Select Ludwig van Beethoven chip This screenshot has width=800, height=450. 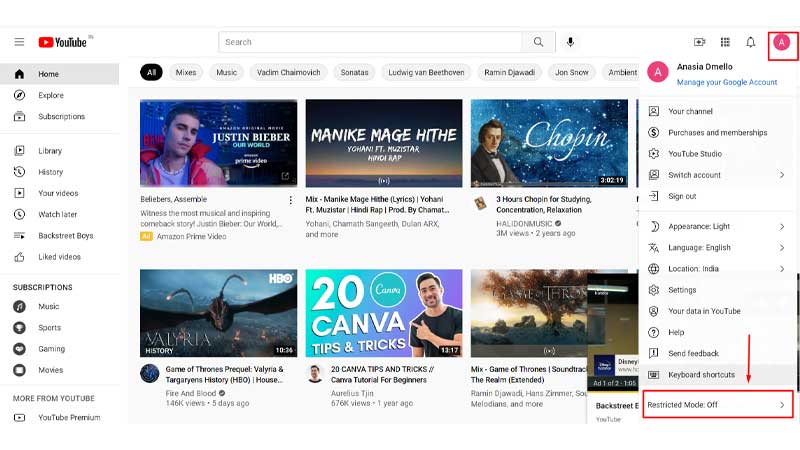(427, 72)
